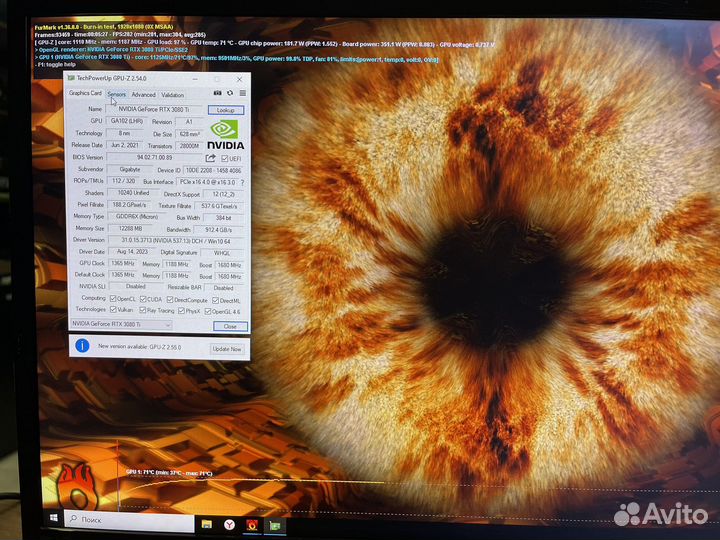This screenshot has height=540, width=720.
Task: Toggle the OpenCL checkbox
Action: pyautogui.click(x=113, y=298)
